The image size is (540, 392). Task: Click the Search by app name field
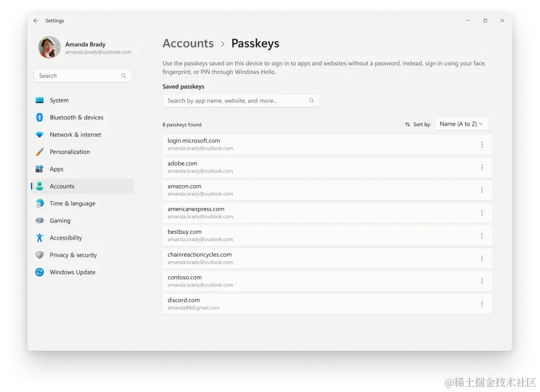pyautogui.click(x=241, y=100)
